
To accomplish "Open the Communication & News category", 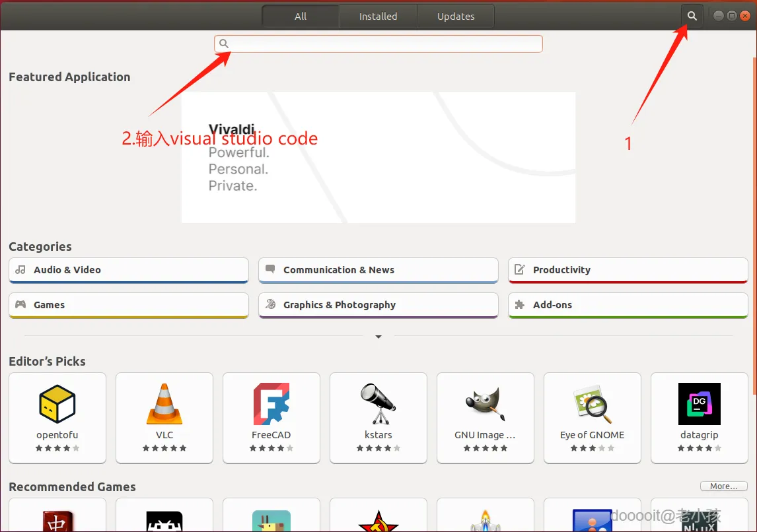I will pos(378,270).
